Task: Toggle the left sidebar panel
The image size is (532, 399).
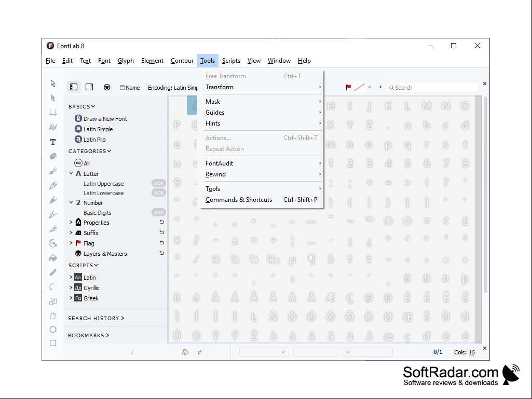Action: click(74, 87)
